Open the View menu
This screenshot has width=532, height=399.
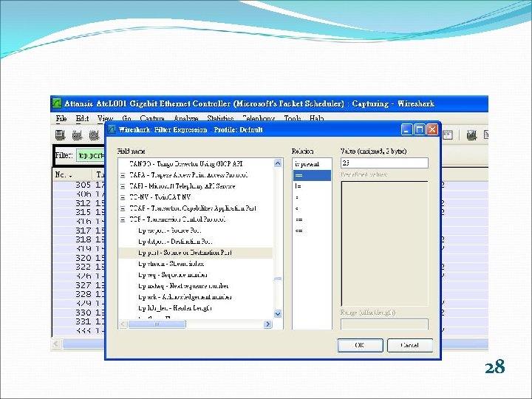(105, 118)
